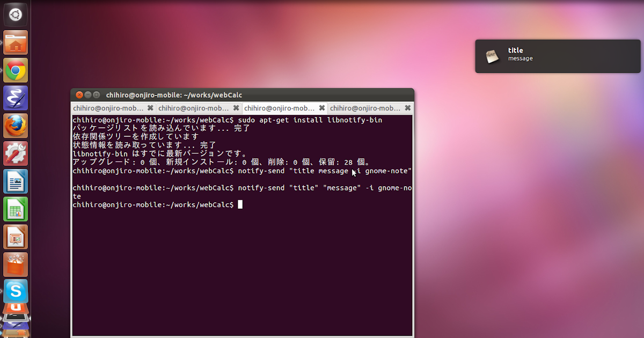Close the terminal window

click(x=79, y=95)
